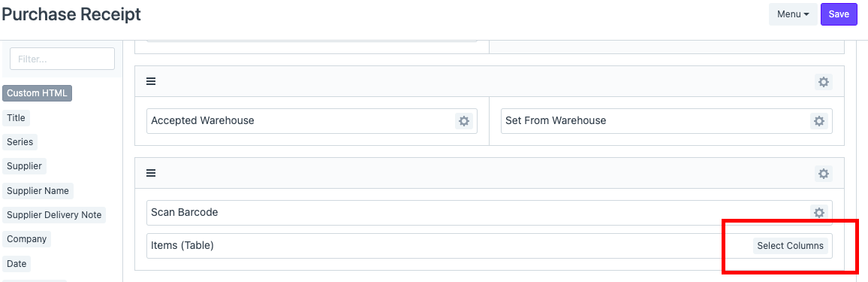Pick Supplier Name field from sidebar
Screen dimensions: 868x282
pos(38,190)
